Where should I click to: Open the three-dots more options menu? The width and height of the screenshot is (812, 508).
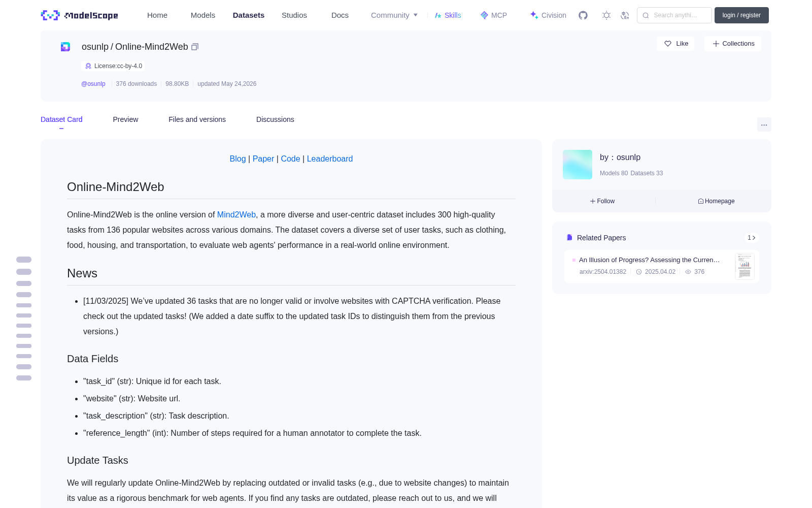[764, 125]
